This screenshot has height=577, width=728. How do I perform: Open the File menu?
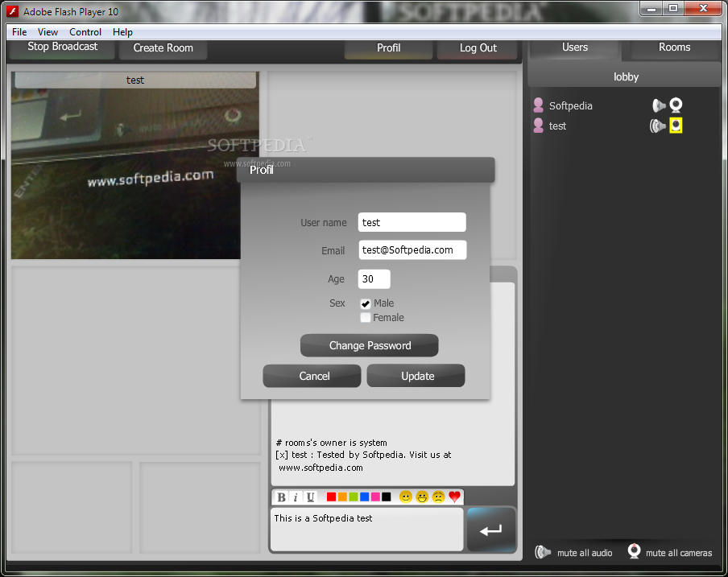coord(19,32)
